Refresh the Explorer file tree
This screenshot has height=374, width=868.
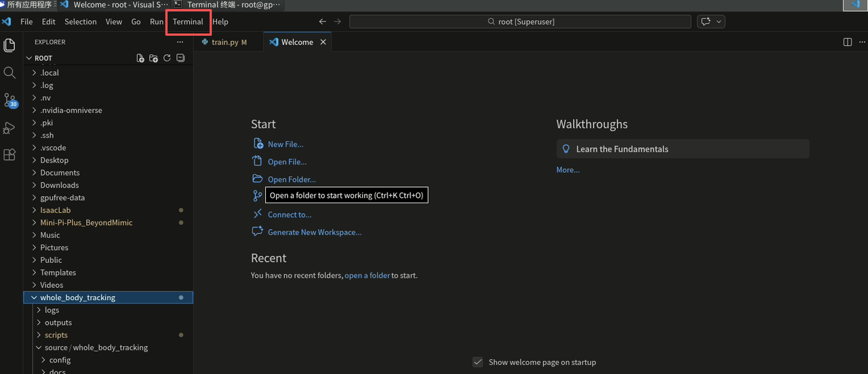pyautogui.click(x=167, y=58)
